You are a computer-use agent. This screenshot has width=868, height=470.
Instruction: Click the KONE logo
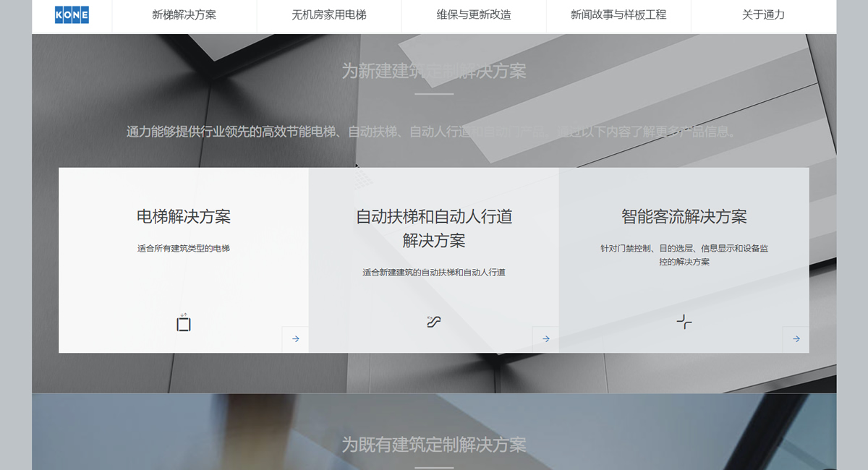[72, 14]
